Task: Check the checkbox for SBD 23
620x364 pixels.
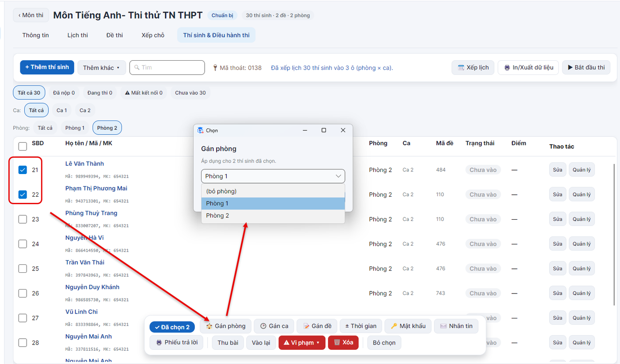Action: coord(23,219)
